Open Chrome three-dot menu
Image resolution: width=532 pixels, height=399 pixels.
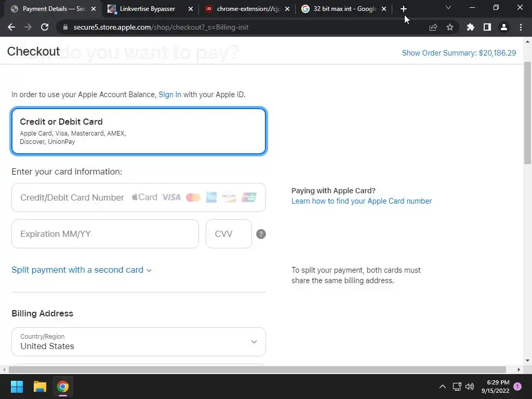pyautogui.click(x=521, y=27)
